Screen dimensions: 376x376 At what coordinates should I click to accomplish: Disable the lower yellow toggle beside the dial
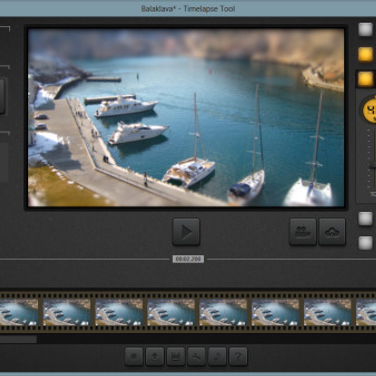point(365,79)
